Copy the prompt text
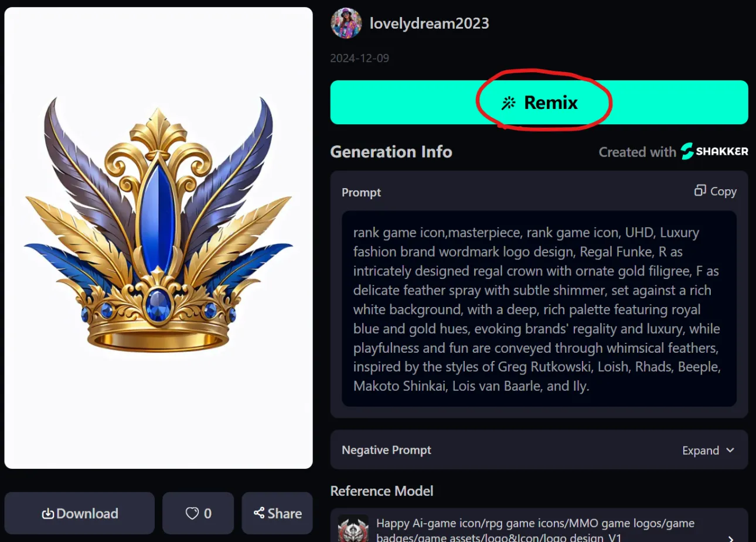Viewport: 756px width, 542px height. click(x=716, y=191)
